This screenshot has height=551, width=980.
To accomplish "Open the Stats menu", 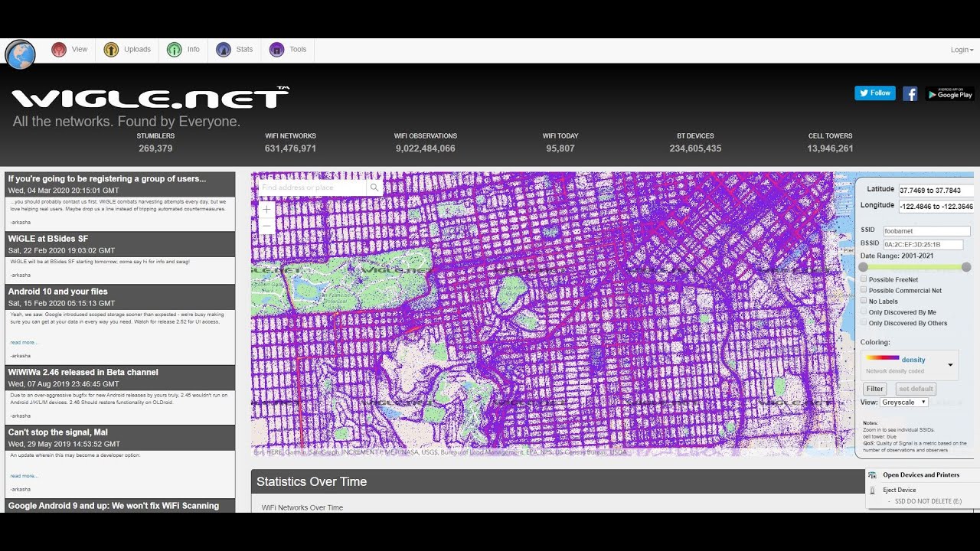I will click(x=235, y=50).
